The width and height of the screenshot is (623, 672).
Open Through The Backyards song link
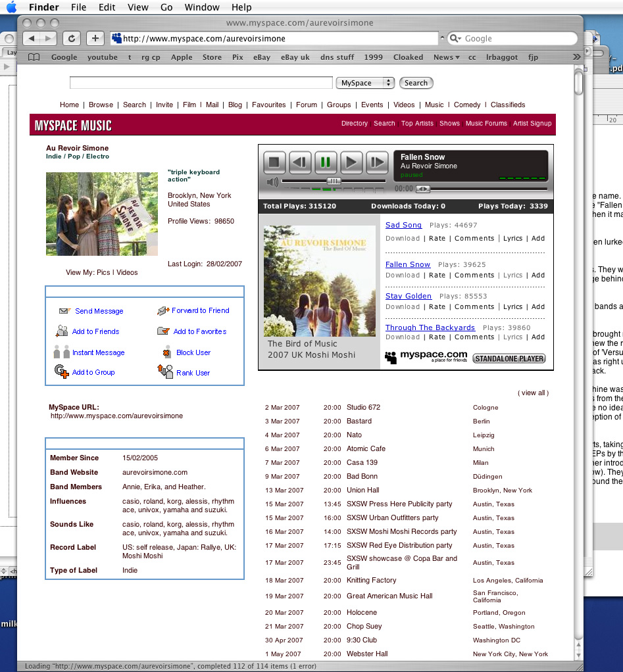click(430, 327)
